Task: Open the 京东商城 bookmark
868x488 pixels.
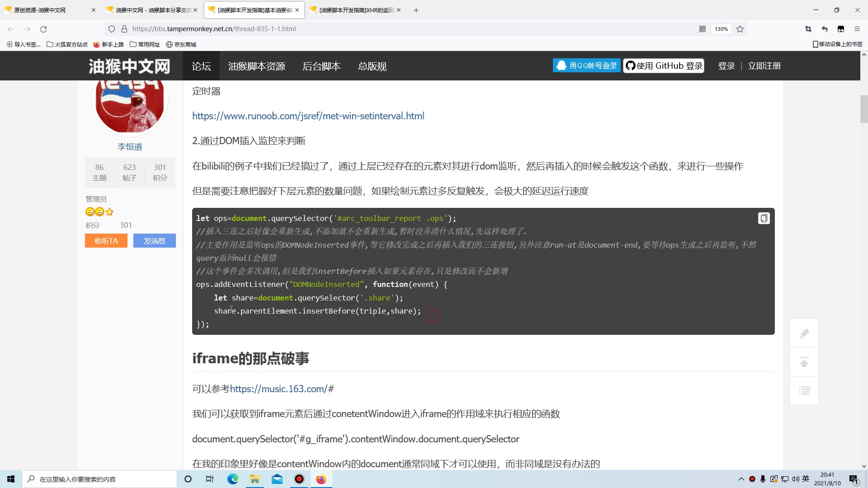Action: point(181,44)
